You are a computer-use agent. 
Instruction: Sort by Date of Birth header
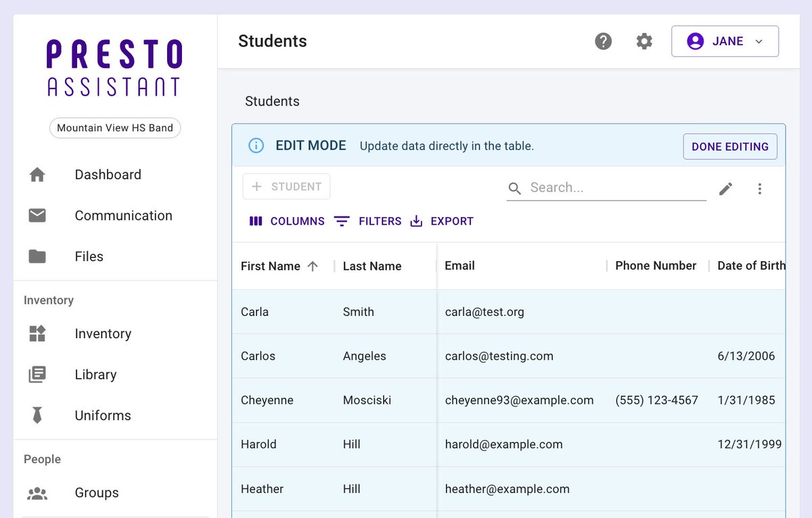(751, 266)
